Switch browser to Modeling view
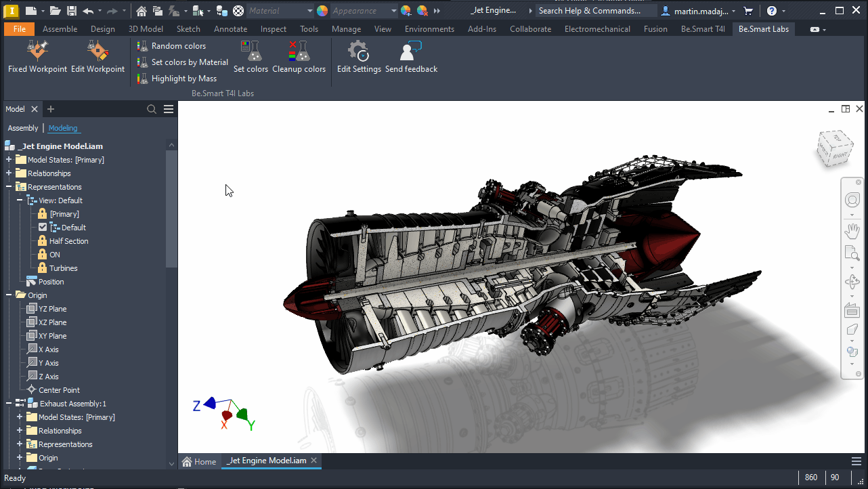Viewport: 868px width, 489px height. [x=63, y=128]
